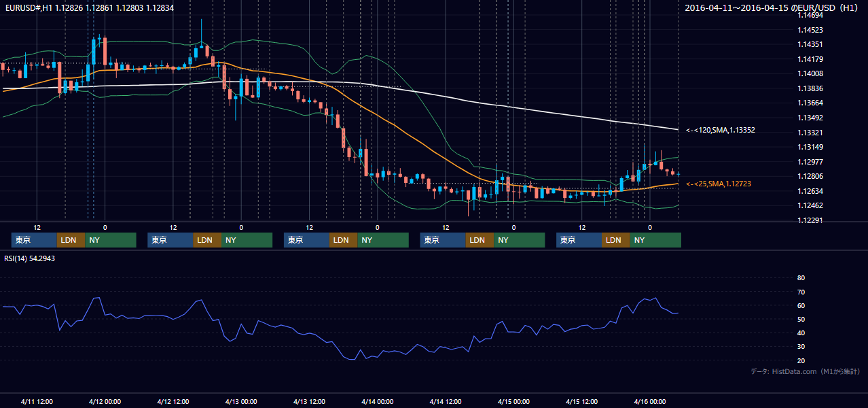Click price axis label 1.13836
This screenshot has width=868, height=408.
[810, 88]
